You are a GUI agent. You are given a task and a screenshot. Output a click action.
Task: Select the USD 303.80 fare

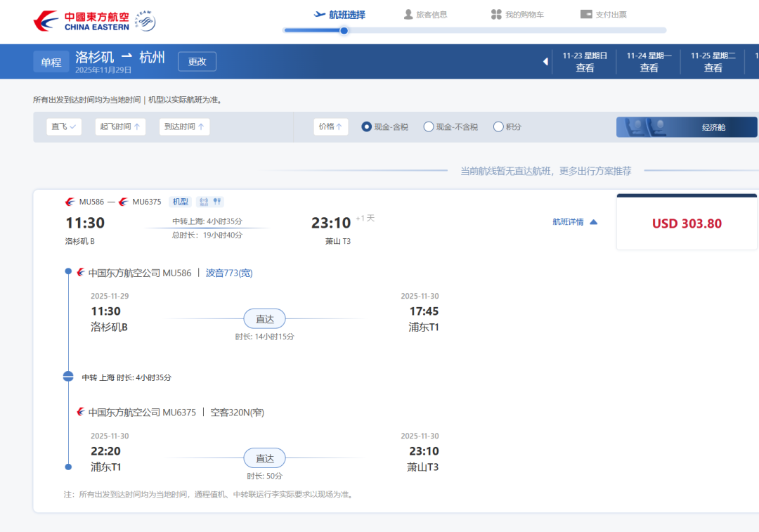[x=687, y=223]
